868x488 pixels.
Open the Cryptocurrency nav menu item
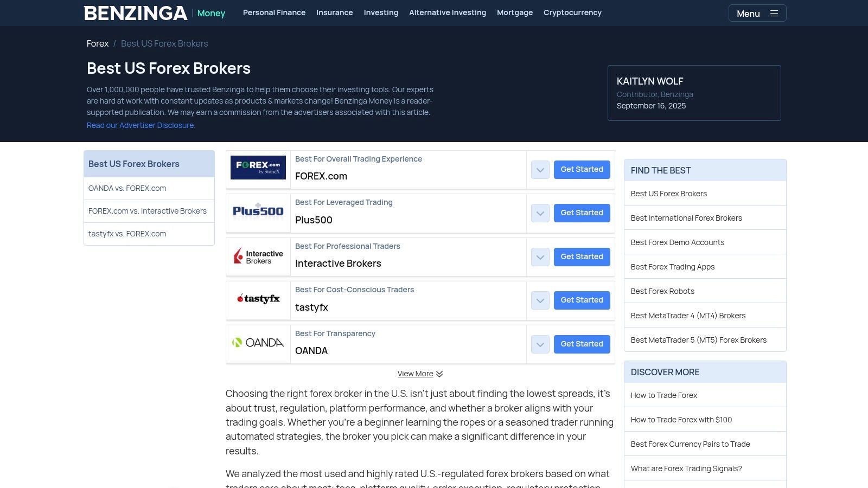(572, 12)
